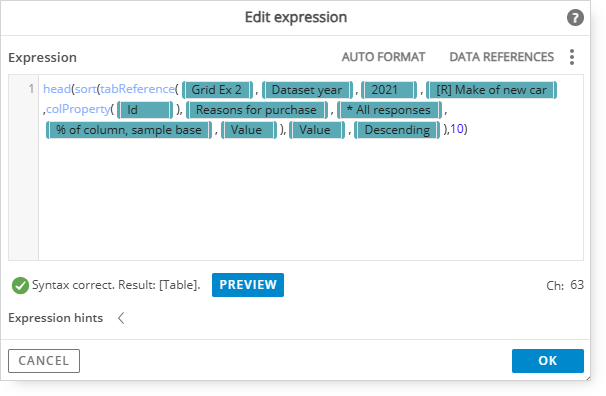Open DATA REFERENCES
The width and height of the screenshot is (606, 396).
tap(501, 57)
